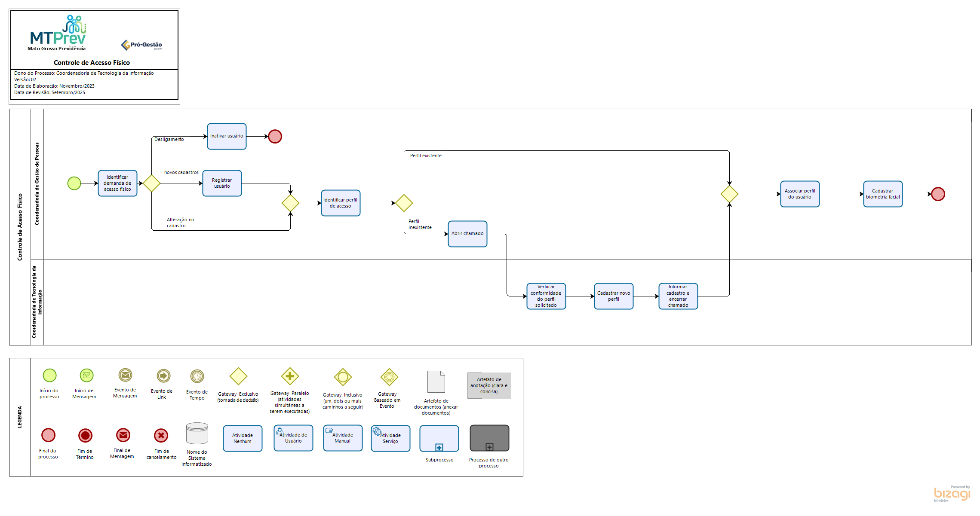Select 'Cadastrar novo perfil' task
980x516 pixels.
click(x=614, y=296)
